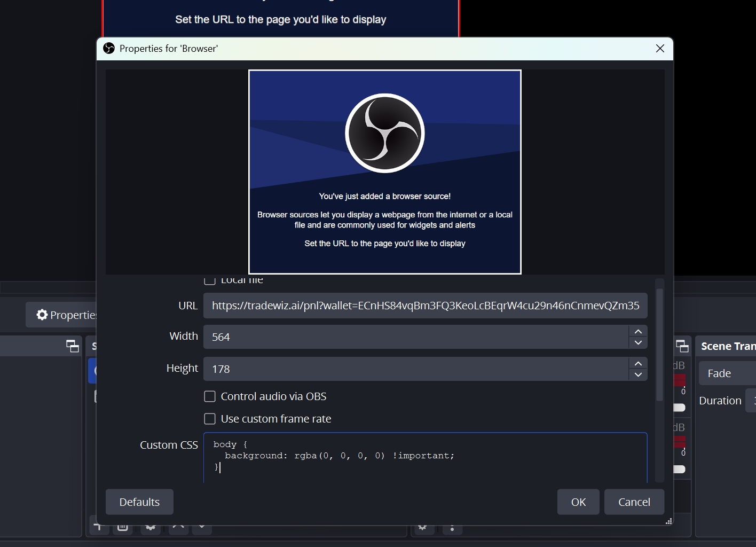Increase Height with the up arrow
The image size is (756, 547).
tap(638, 363)
